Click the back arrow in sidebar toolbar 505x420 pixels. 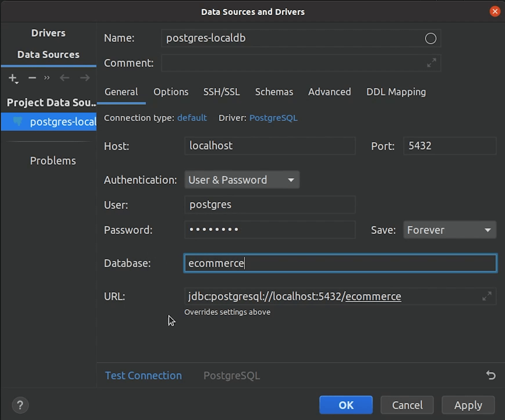pos(64,78)
